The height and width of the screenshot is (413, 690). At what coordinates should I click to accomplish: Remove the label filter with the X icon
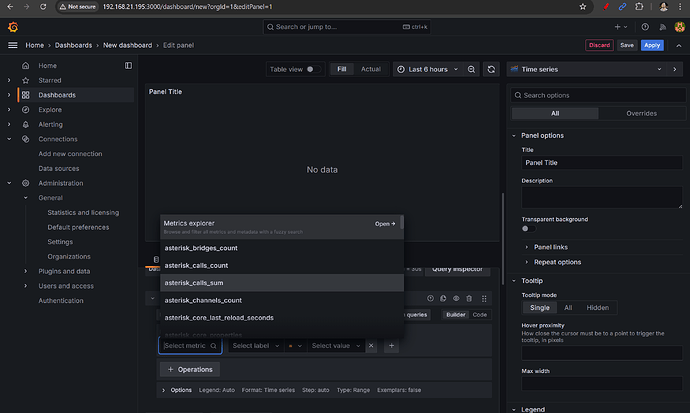click(371, 346)
